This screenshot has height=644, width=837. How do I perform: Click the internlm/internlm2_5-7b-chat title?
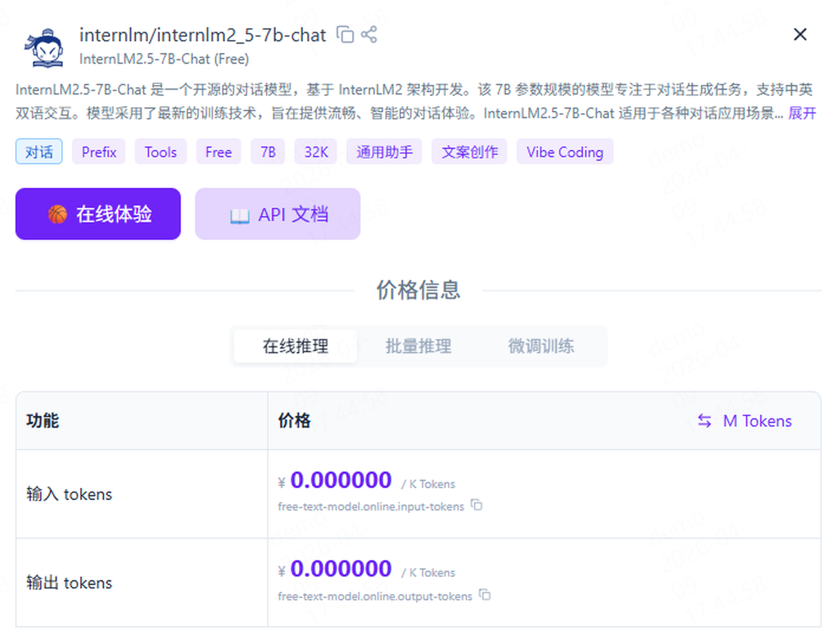pyautogui.click(x=203, y=35)
